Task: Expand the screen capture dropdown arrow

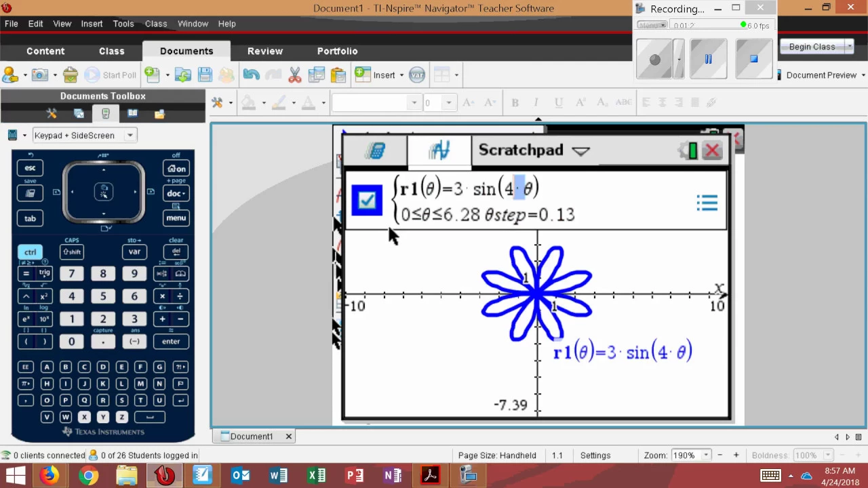Action: tap(55, 75)
